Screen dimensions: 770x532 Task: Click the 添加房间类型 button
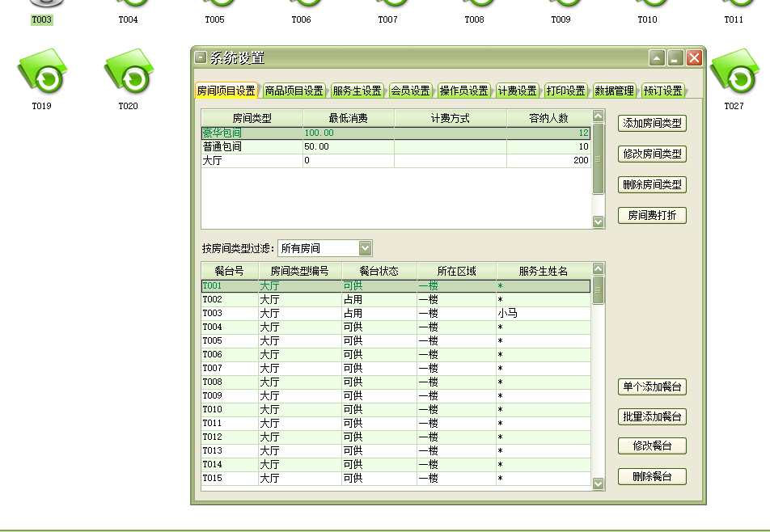652,123
